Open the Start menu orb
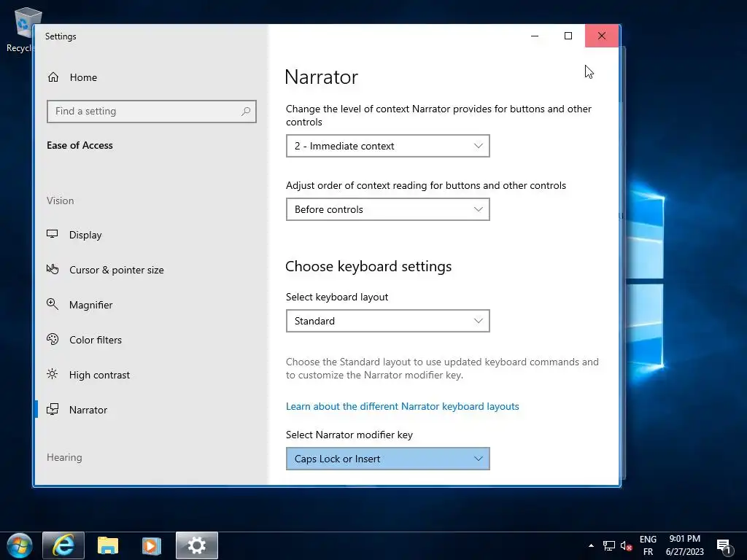 pyautogui.click(x=20, y=545)
